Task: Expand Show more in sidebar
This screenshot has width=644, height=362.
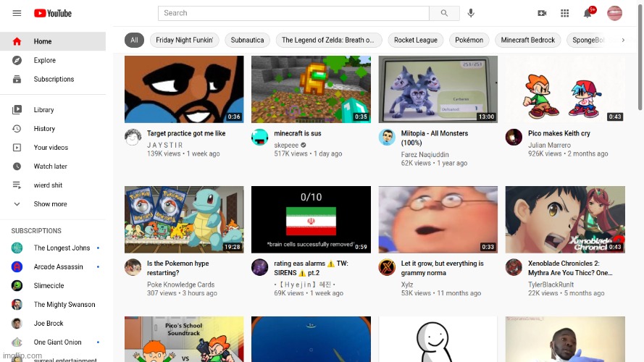Action: click(53, 204)
